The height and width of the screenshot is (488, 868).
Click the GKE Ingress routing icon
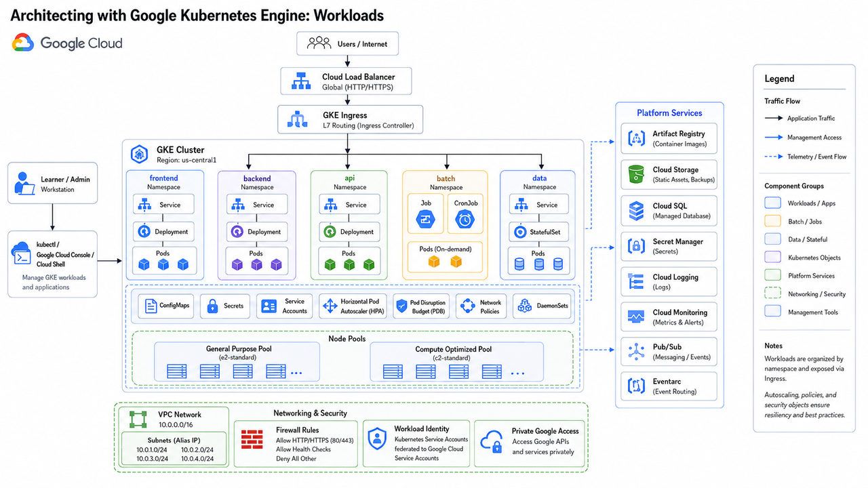(x=298, y=120)
